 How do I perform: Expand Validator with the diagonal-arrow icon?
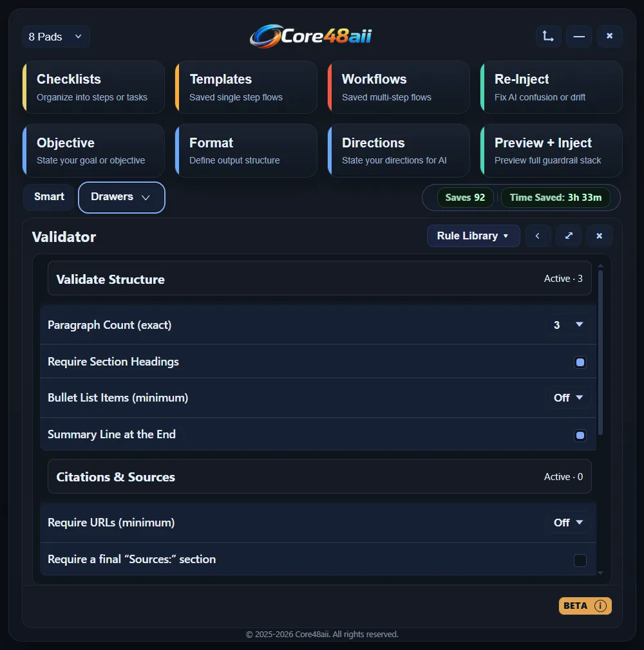[x=569, y=236]
